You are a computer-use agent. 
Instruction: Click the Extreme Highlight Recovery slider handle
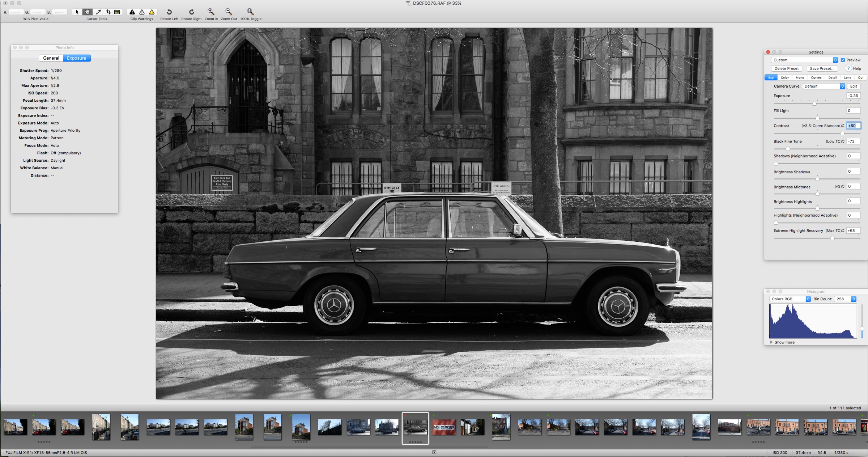click(832, 238)
